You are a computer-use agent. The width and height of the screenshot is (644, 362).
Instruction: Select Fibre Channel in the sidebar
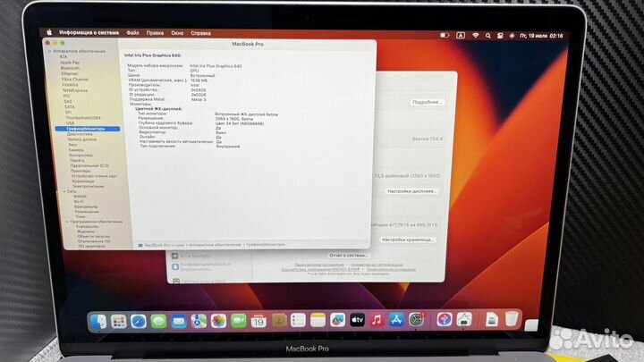[x=75, y=80]
